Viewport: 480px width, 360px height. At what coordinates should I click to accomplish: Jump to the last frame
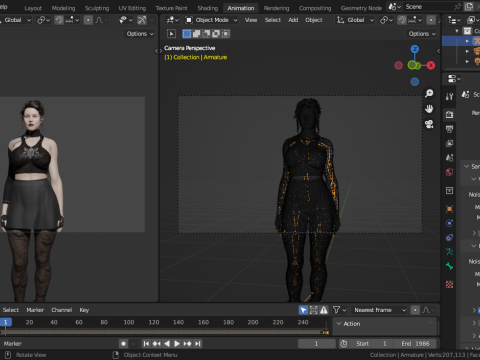(198, 343)
